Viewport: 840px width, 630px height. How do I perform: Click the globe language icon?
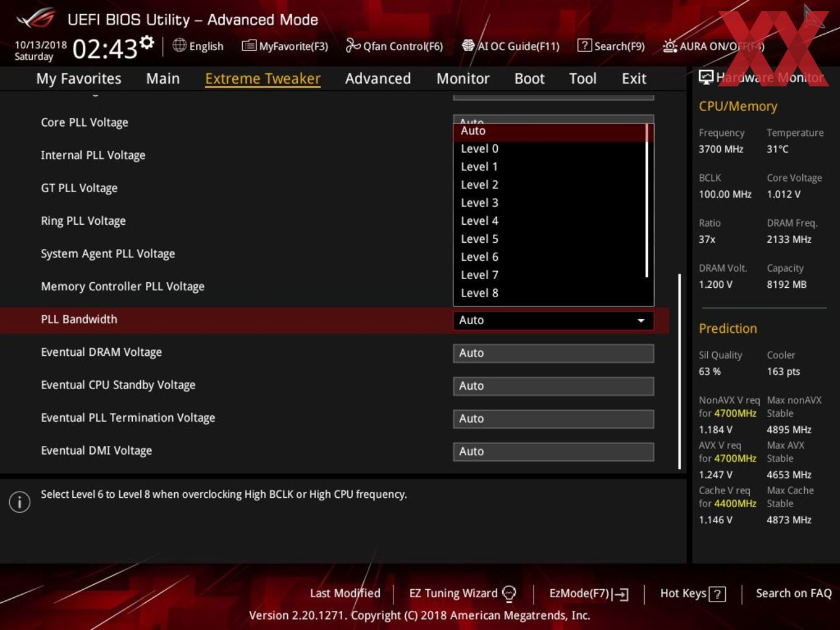click(x=179, y=45)
